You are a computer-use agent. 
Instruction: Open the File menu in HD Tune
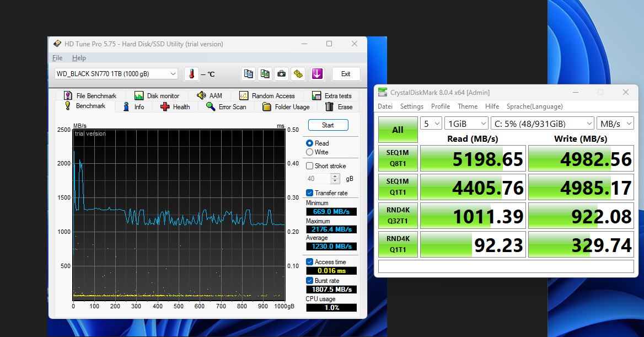click(x=57, y=58)
